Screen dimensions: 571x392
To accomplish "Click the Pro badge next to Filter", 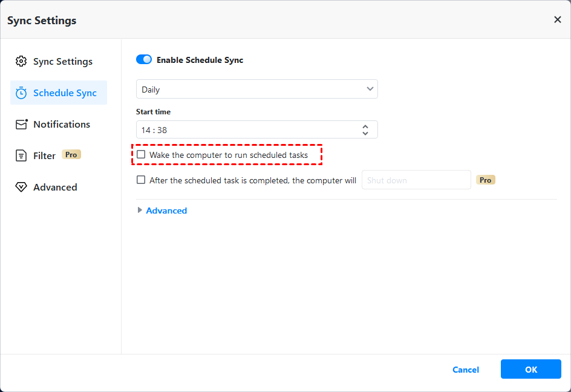I will tap(71, 155).
